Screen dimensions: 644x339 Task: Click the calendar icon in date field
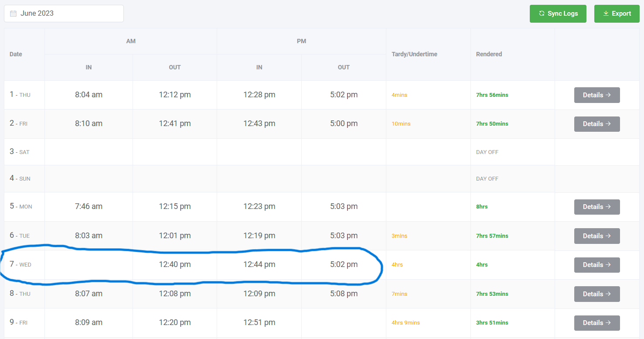pos(13,14)
